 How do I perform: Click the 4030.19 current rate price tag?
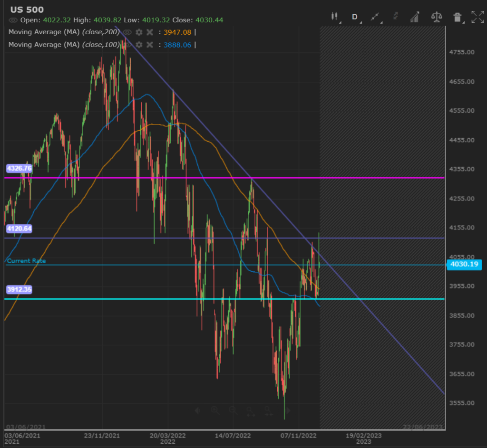tap(464, 264)
